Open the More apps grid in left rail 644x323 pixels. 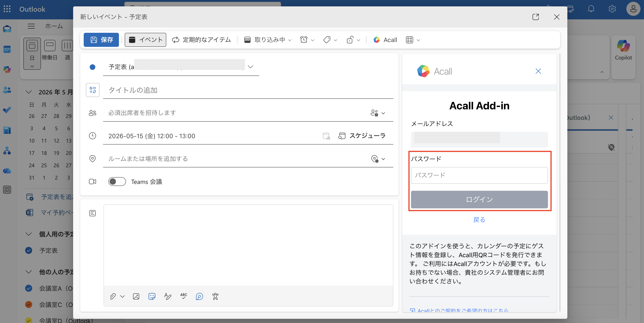(7, 190)
